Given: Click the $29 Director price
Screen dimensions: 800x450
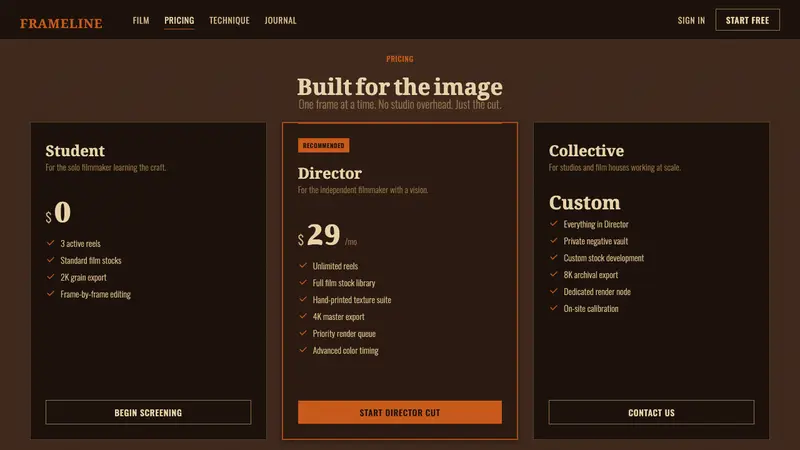Looking at the screenshot, I should (319, 235).
